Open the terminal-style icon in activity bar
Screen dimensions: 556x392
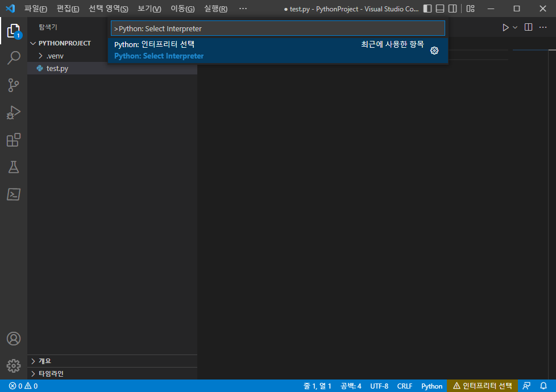14,194
